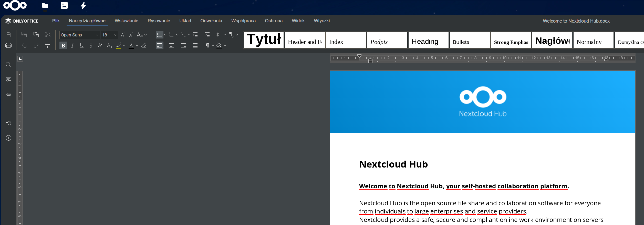Image resolution: width=644 pixels, height=225 pixels.
Task: Toggle italic formatting
Action: (72, 45)
